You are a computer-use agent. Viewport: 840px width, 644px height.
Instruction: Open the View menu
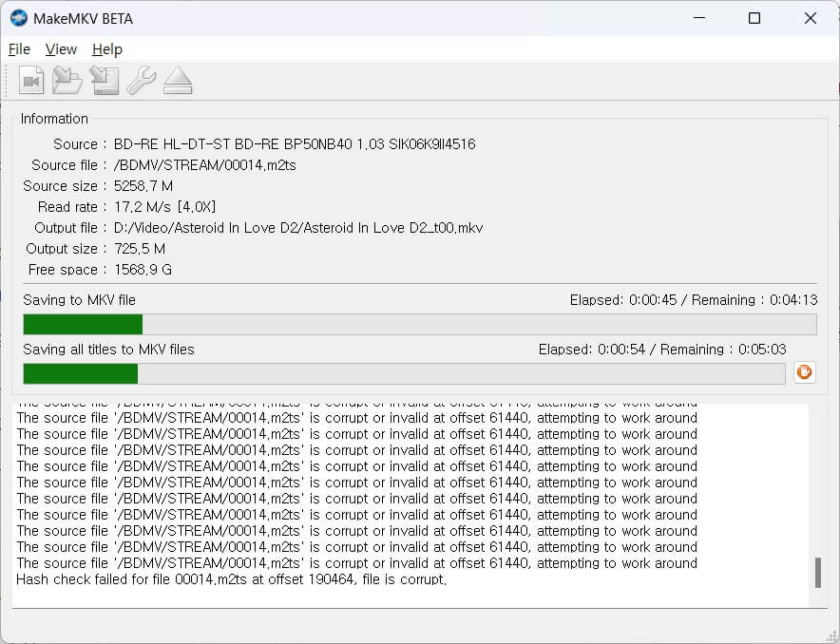coord(61,49)
